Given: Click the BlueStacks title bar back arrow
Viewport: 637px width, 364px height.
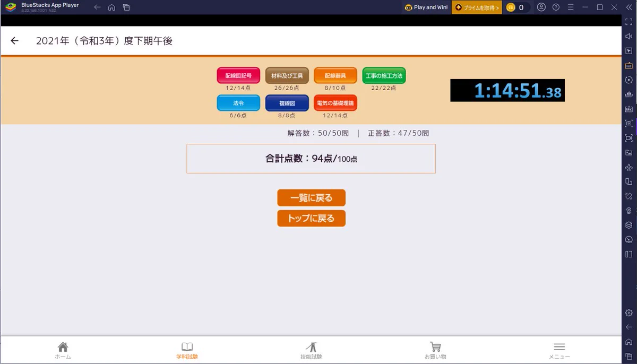Looking at the screenshot, I should (97, 7).
